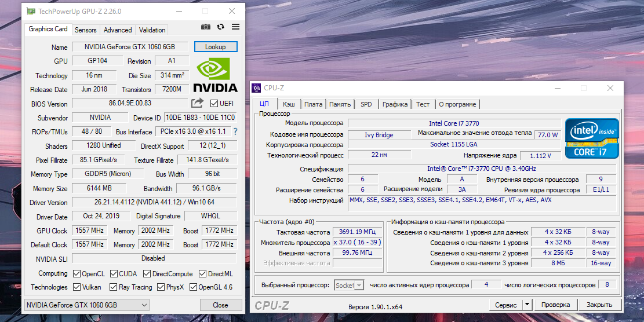This screenshot has width=644, height=322.
Task: Click the GPU-Z title bar app icon
Action: 31,11
